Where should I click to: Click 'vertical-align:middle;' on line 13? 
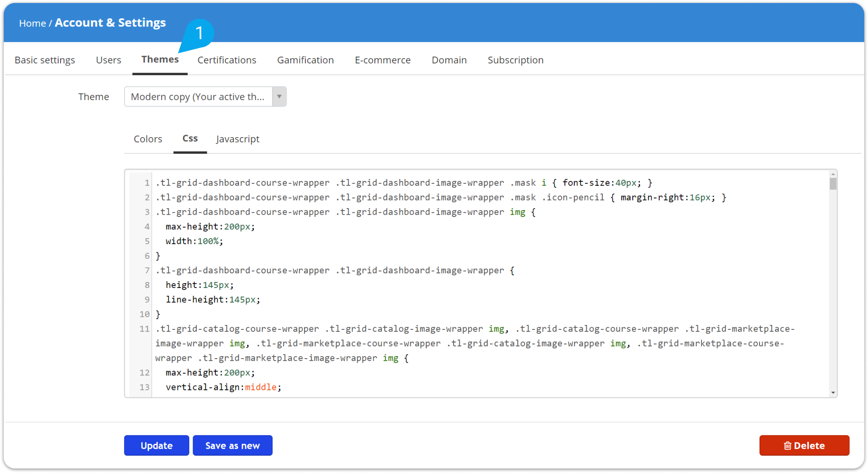223,387
